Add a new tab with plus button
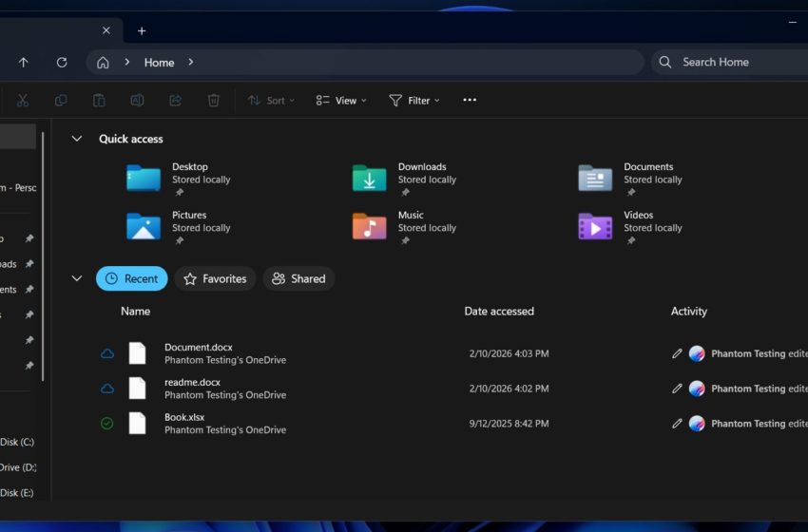The image size is (808, 532). pos(142,31)
